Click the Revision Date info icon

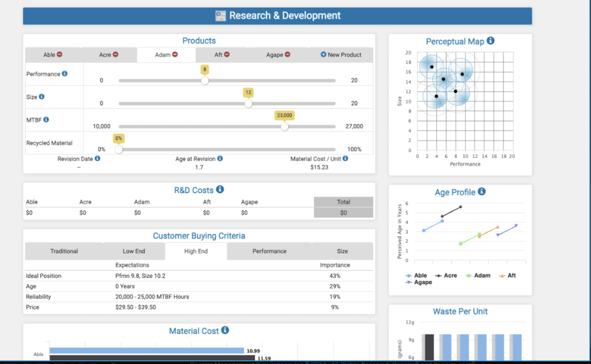tap(97, 158)
